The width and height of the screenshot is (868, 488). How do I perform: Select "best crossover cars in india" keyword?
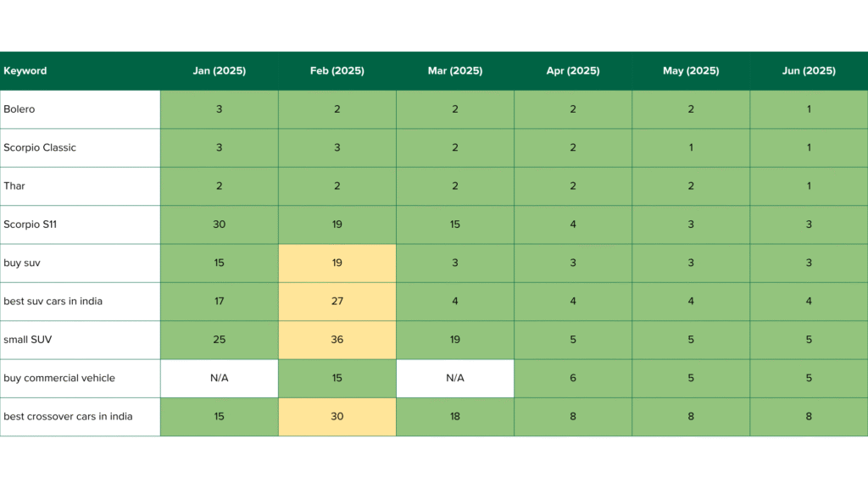(68, 417)
